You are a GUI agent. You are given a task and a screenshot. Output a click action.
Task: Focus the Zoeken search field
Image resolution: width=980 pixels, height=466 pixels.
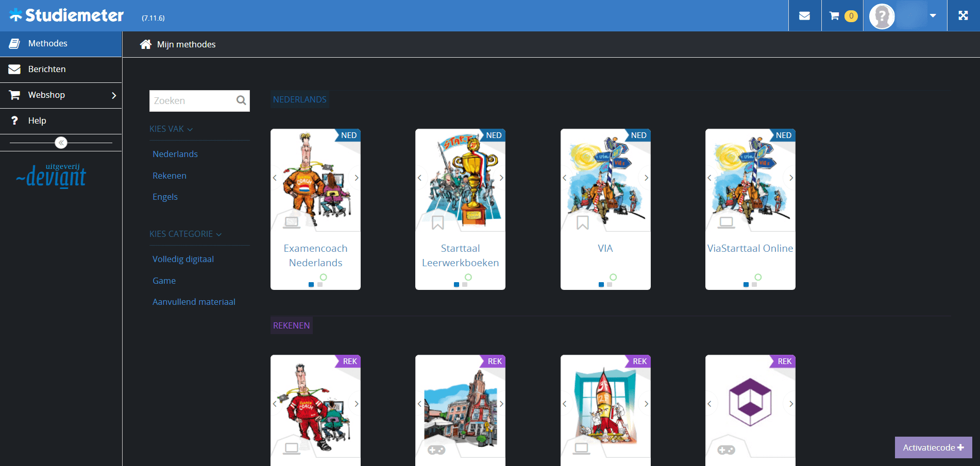pyautogui.click(x=199, y=101)
